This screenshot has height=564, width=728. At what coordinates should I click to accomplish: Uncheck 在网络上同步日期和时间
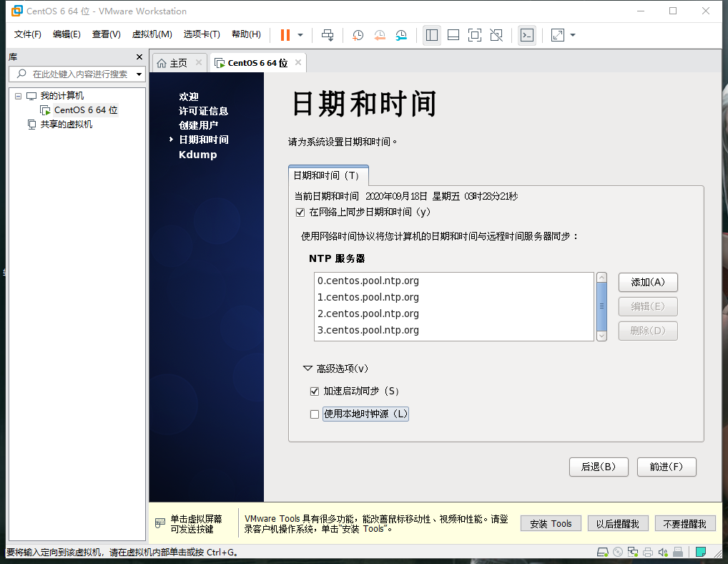[x=300, y=213]
